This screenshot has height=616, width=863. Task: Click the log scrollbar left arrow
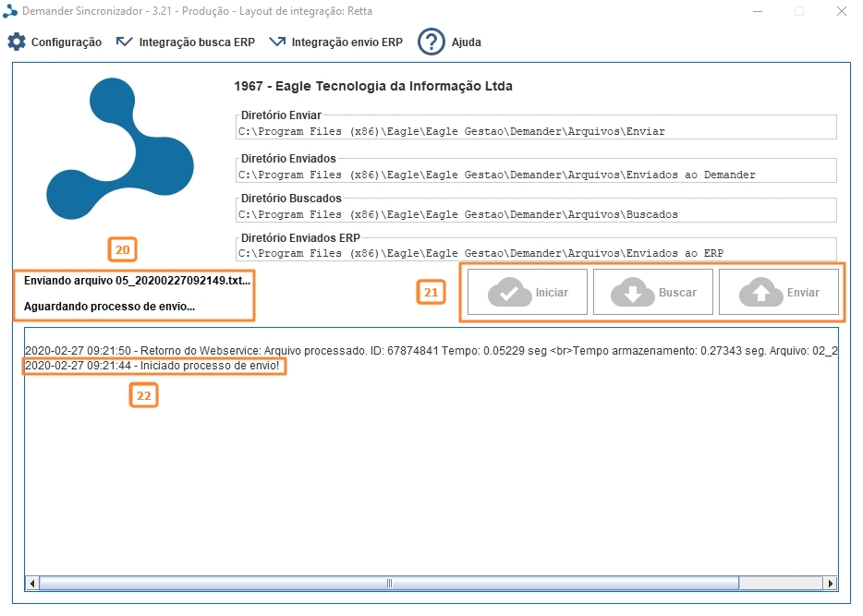32,583
